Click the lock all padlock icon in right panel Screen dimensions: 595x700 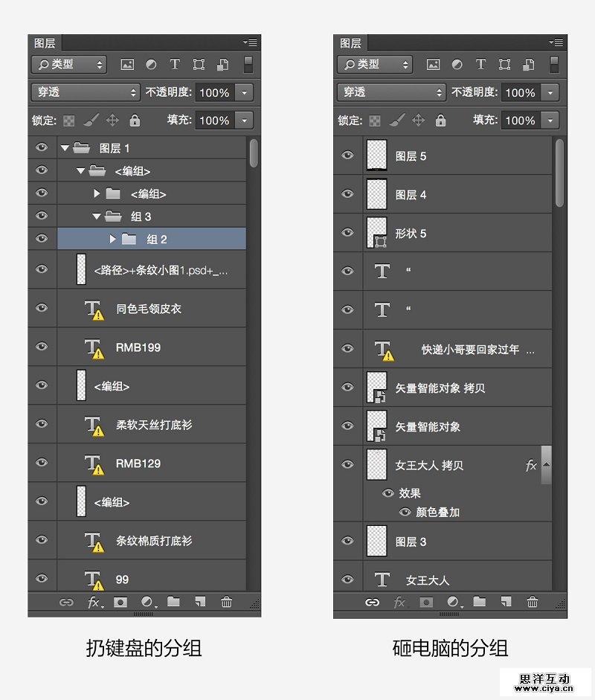pos(441,121)
